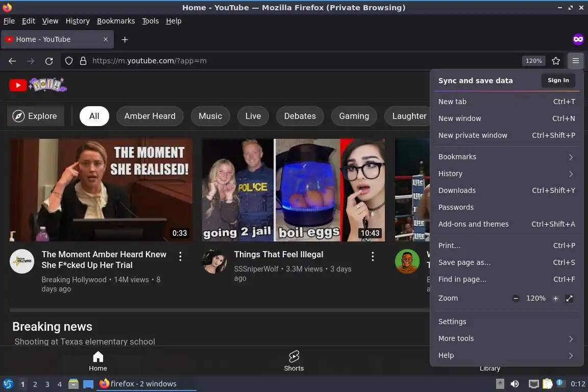
Task: Select the Live filter chip
Action: click(253, 116)
